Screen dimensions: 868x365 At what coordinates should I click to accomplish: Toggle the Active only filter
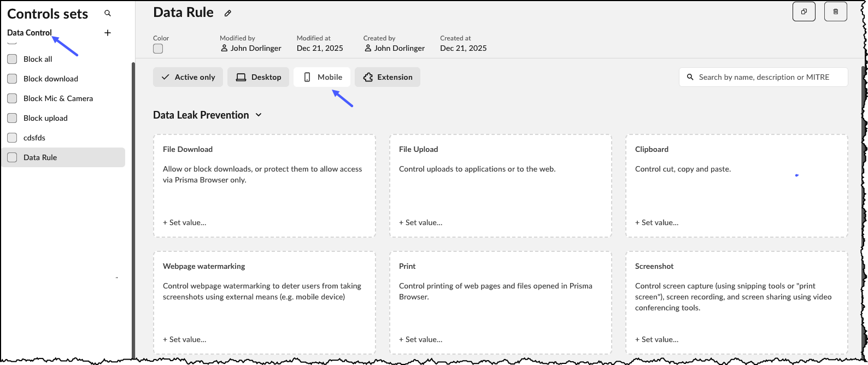(x=188, y=77)
